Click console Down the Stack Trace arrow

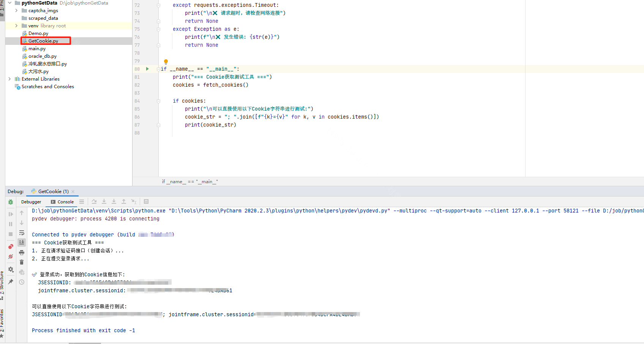click(x=22, y=223)
